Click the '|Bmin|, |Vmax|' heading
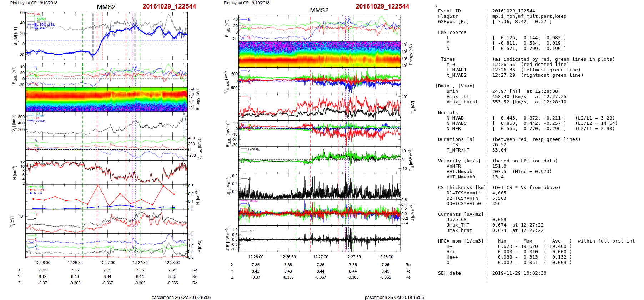Image resolution: width=644 pixels, height=300 pixels. [455, 86]
